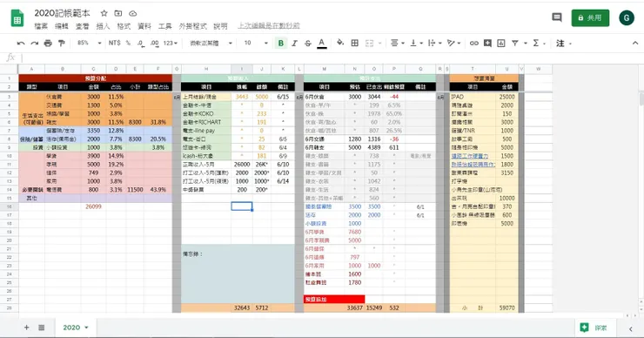
Task: Click the Undo arrow icon
Action: [21, 43]
